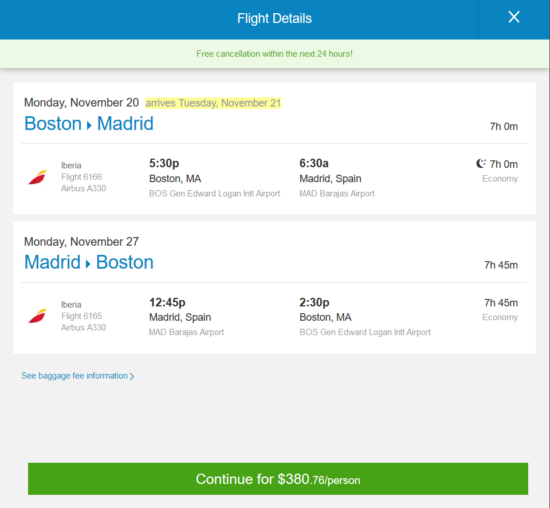
Task: Select the Madrid to Boston route heading
Action: click(x=89, y=262)
